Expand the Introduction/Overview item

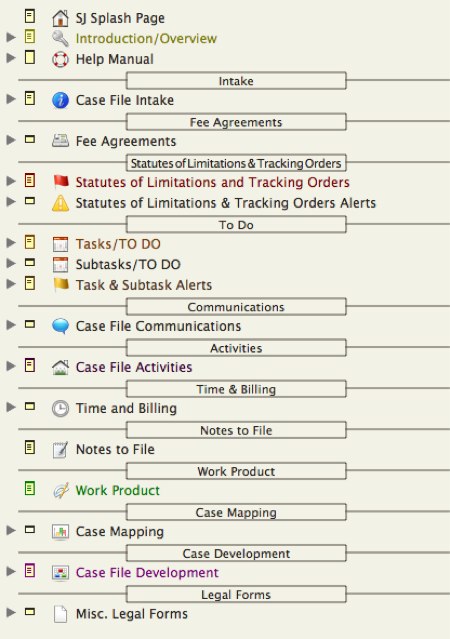(x=11, y=37)
